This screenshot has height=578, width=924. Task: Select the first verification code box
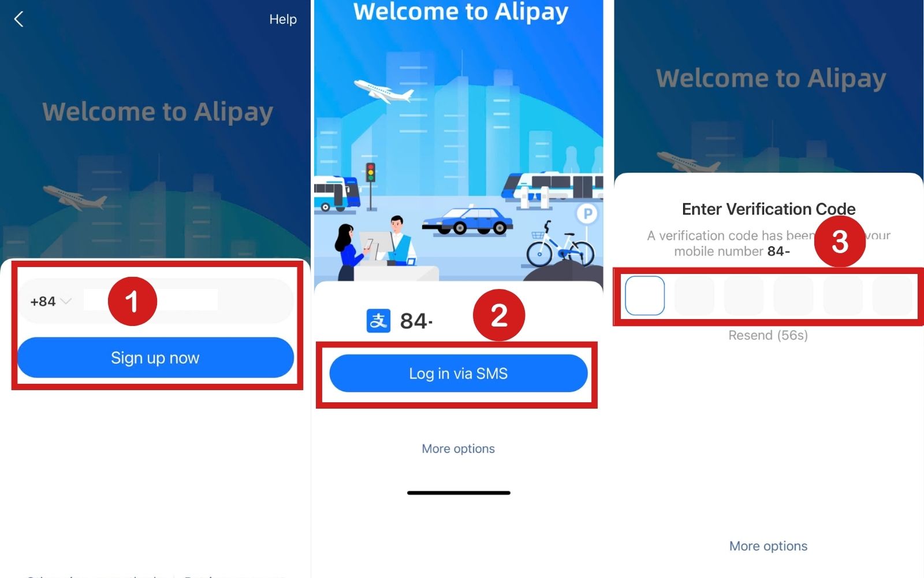pos(644,295)
